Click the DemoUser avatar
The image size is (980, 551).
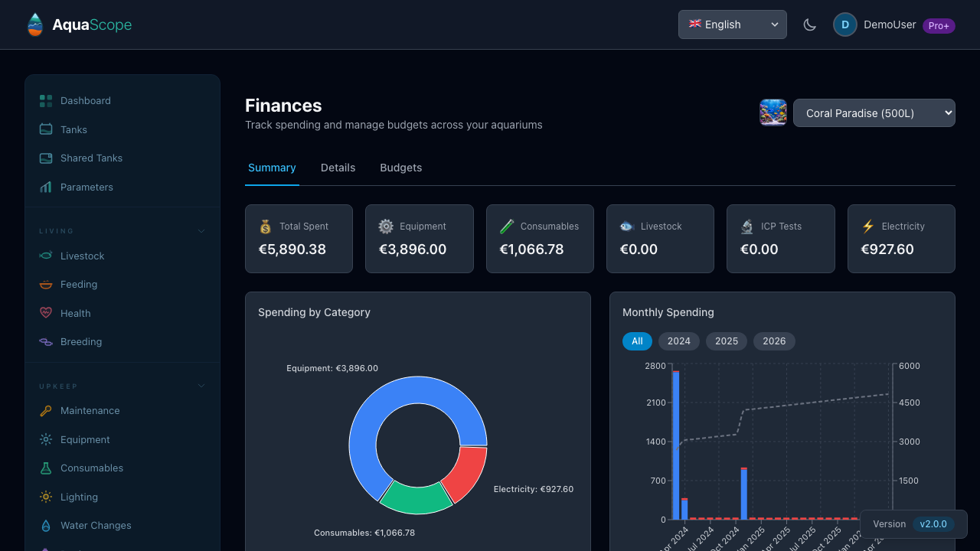coord(844,24)
